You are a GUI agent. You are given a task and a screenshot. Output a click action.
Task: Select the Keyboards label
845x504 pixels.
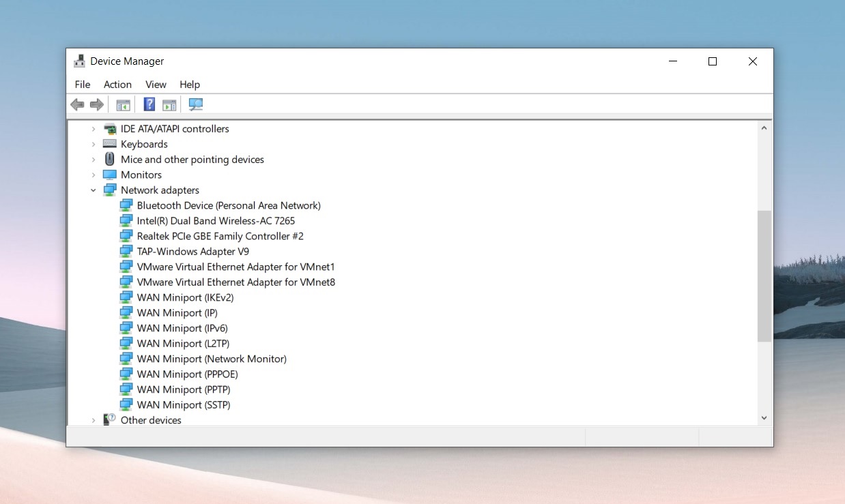(144, 144)
